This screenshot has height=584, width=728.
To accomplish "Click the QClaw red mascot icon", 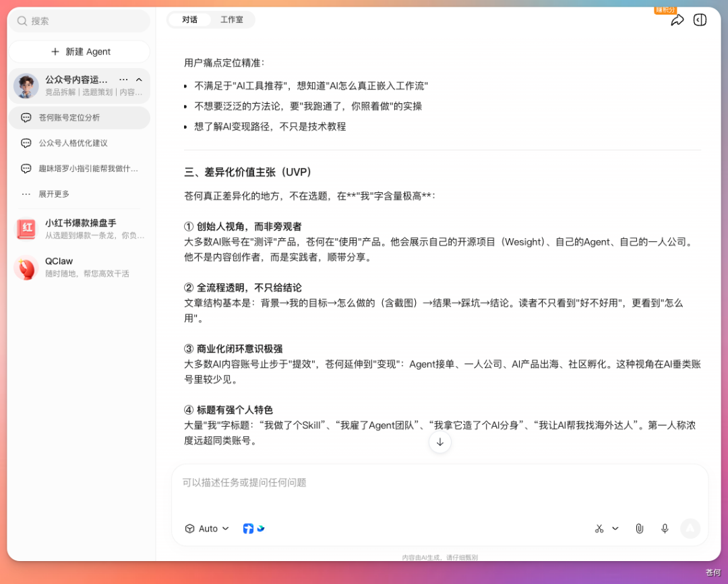I will (x=26, y=268).
